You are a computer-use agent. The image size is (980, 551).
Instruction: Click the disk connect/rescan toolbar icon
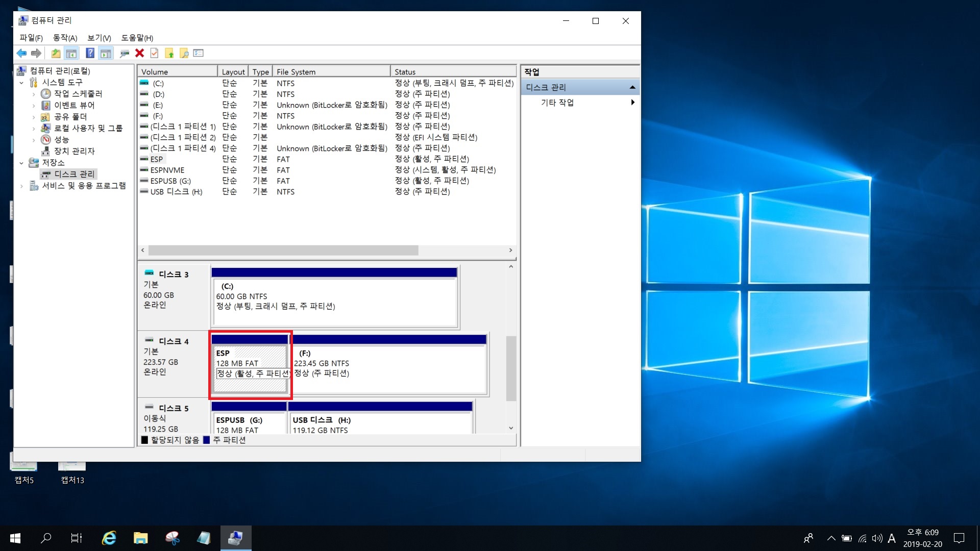[124, 53]
